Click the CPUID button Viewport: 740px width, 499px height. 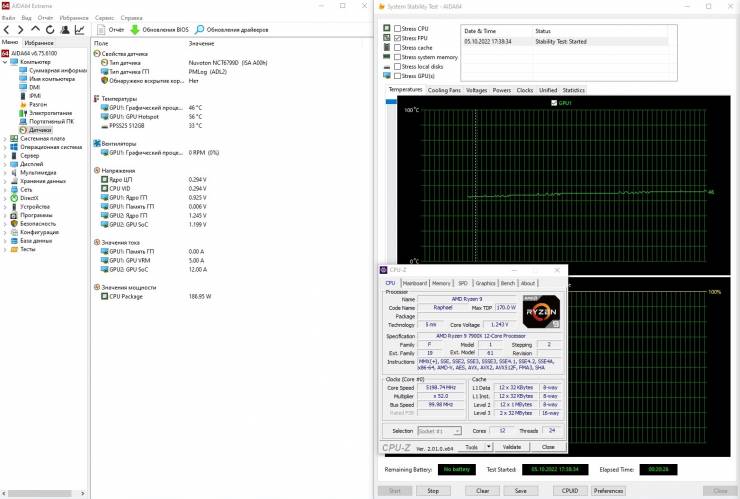tap(570, 491)
